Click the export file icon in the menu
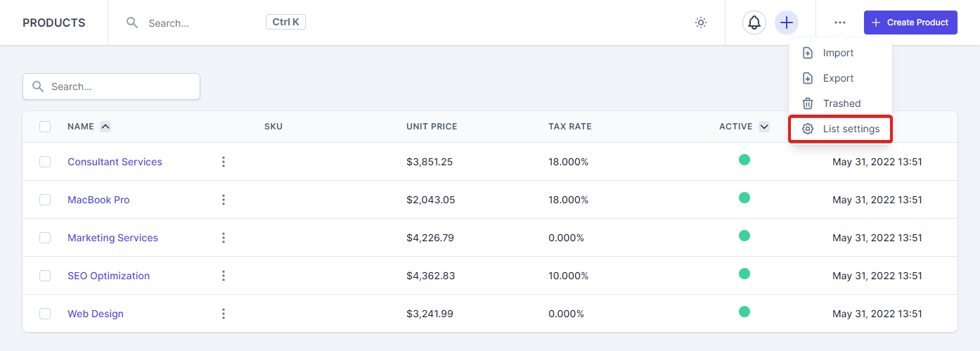This screenshot has width=980, height=351. pyautogui.click(x=808, y=78)
